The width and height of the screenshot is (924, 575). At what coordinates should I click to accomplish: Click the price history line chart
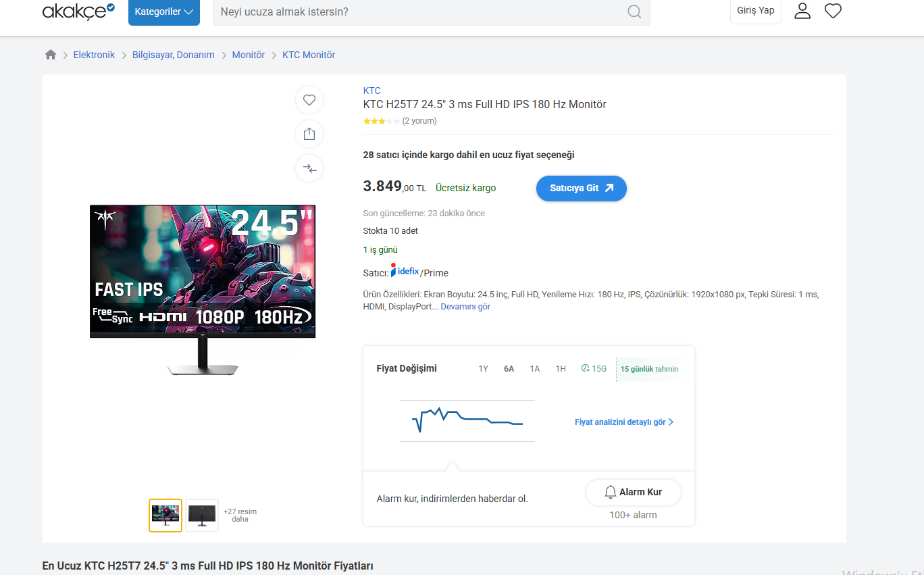coord(467,421)
